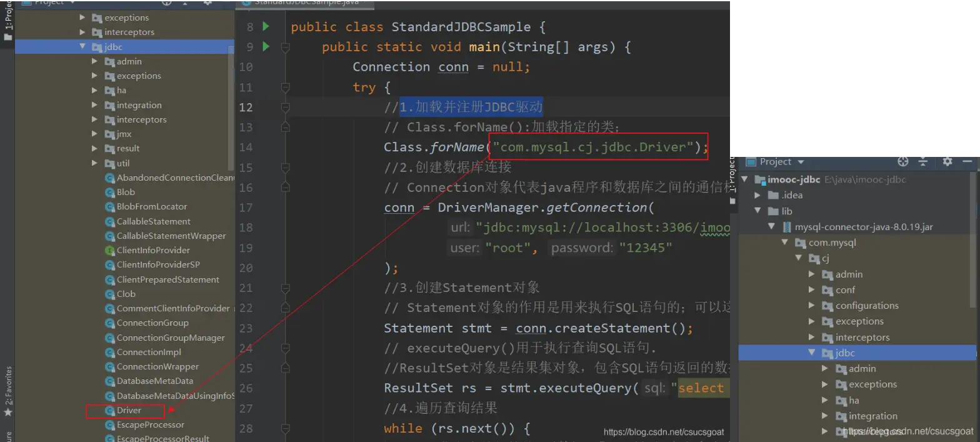Click the CallableStatement class icon
This screenshot has height=442, width=980.
(x=110, y=221)
